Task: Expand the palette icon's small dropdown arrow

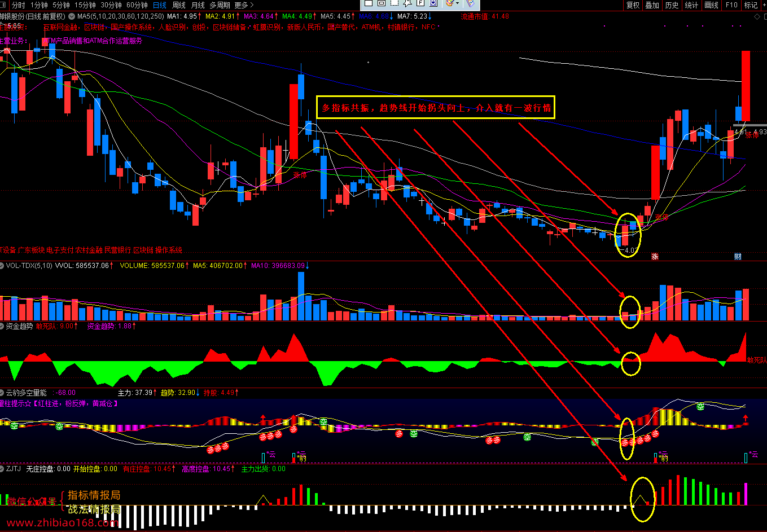Action: click(x=457, y=3)
